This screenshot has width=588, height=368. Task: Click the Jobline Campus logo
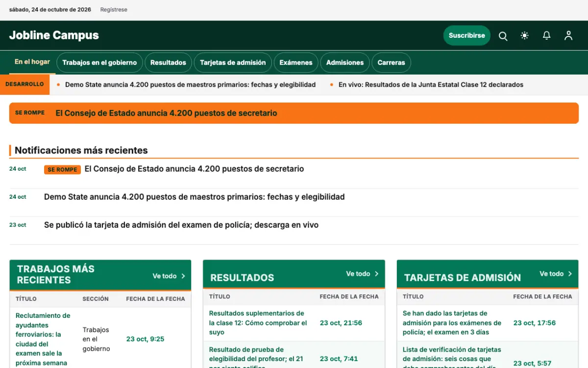54,35
